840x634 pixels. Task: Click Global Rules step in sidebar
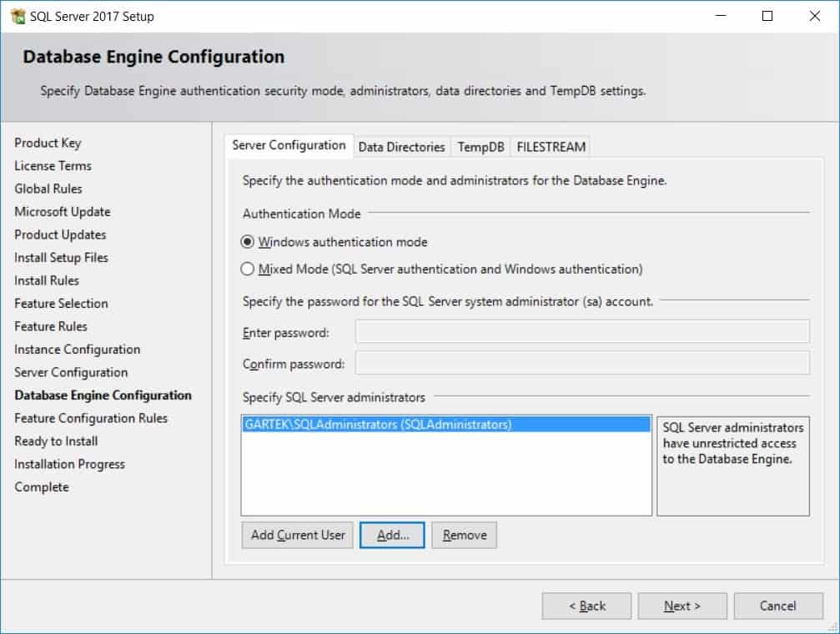[x=48, y=189]
